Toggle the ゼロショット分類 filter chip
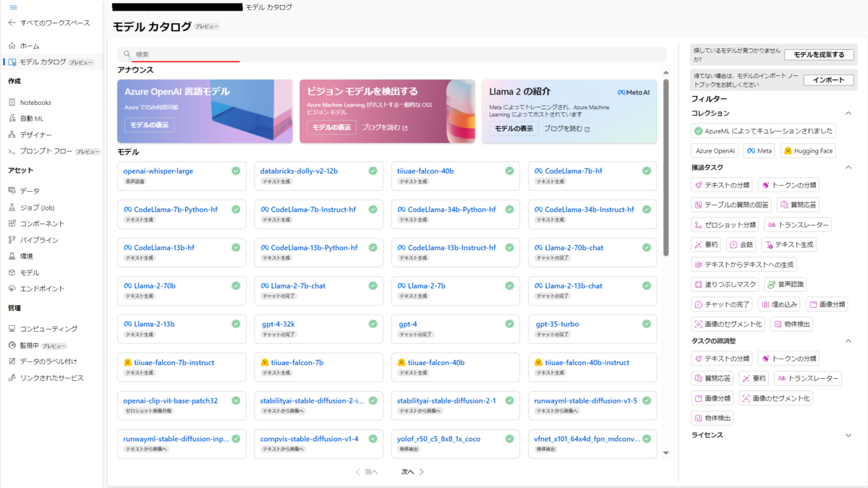The width and height of the screenshot is (868, 488). tap(724, 225)
